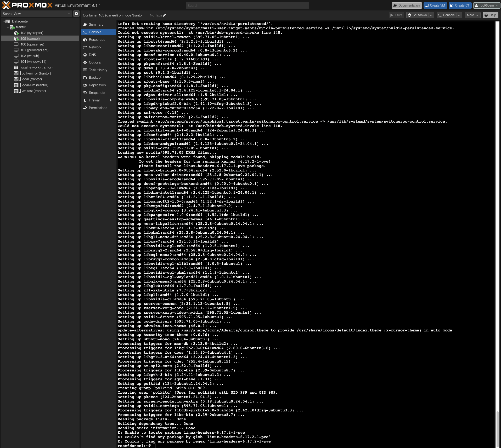Click the vm-fast storage icon
The height and width of the screenshot is (448, 501).
click(x=17, y=91)
